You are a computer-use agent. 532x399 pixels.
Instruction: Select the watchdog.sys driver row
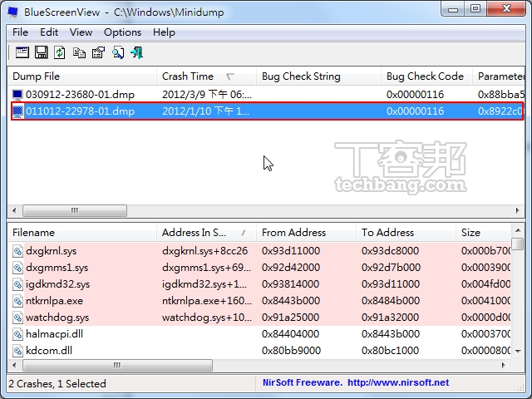pos(57,317)
